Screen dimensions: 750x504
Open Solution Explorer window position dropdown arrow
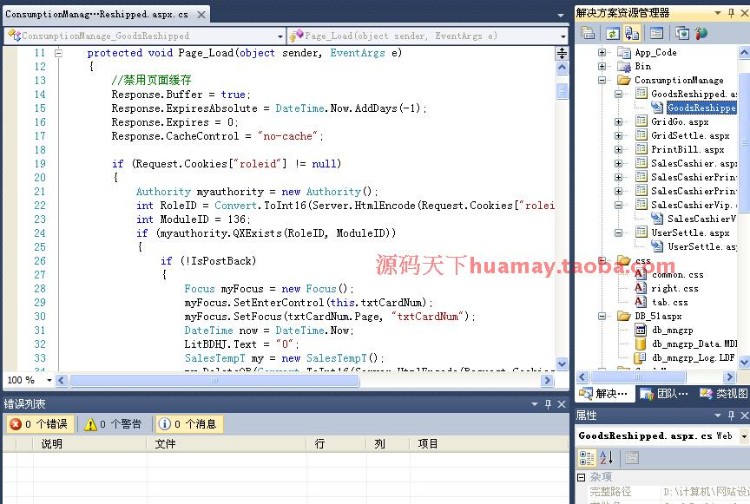click(x=717, y=13)
